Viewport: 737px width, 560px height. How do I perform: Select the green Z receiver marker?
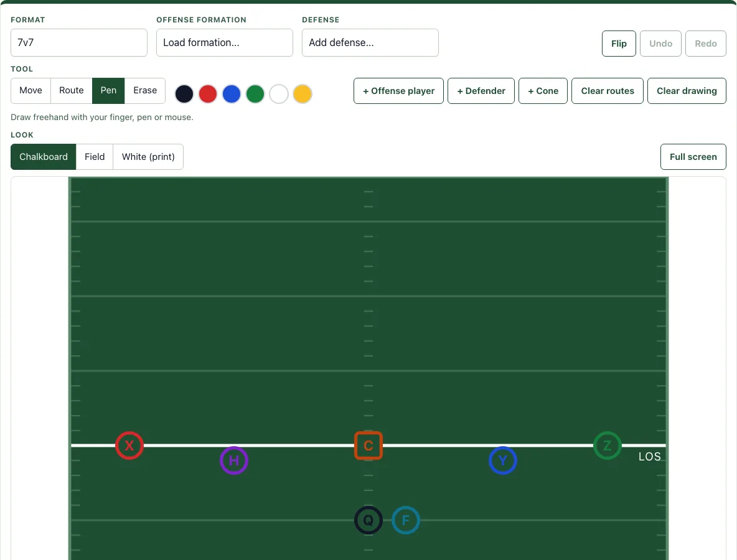[x=608, y=446]
